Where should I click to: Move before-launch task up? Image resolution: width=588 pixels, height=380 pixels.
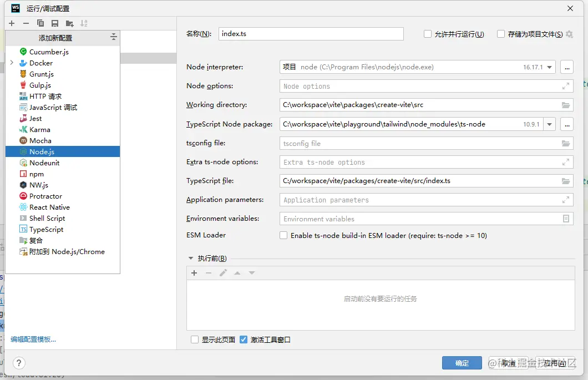pos(237,273)
